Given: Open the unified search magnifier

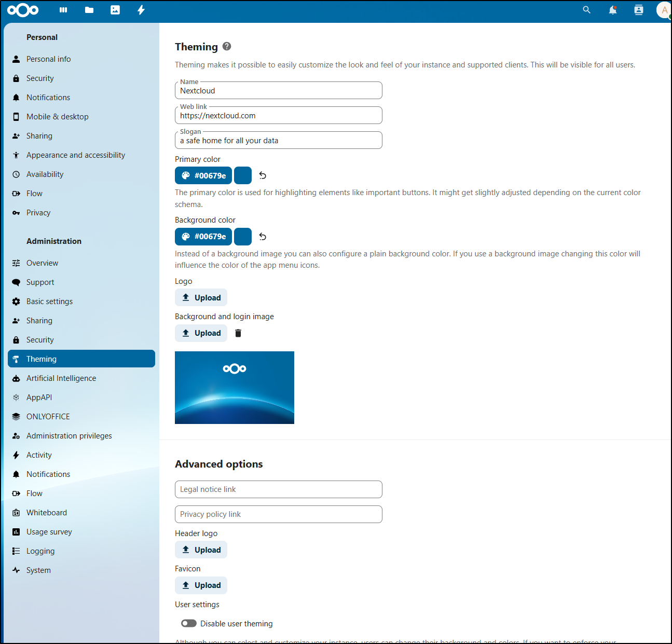Looking at the screenshot, I should pyautogui.click(x=587, y=10).
